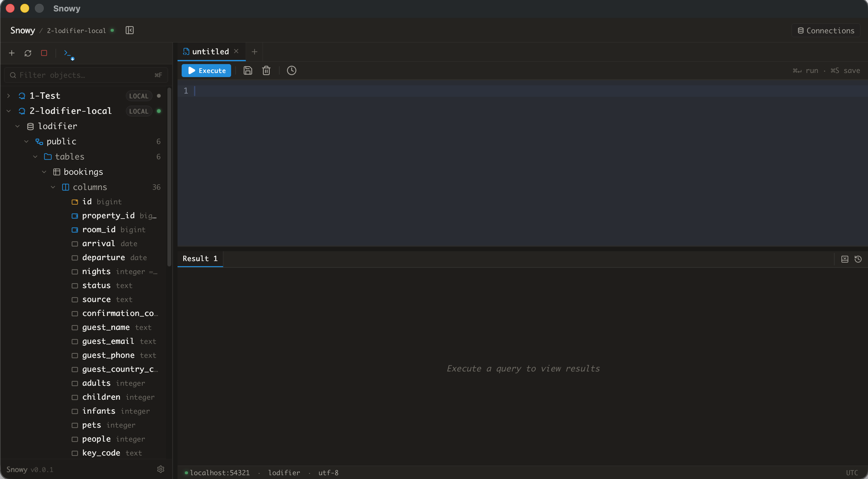Click the room_id foreign key icon
The width and height of the screenshot is (868, 479).
tap(75, 230)
